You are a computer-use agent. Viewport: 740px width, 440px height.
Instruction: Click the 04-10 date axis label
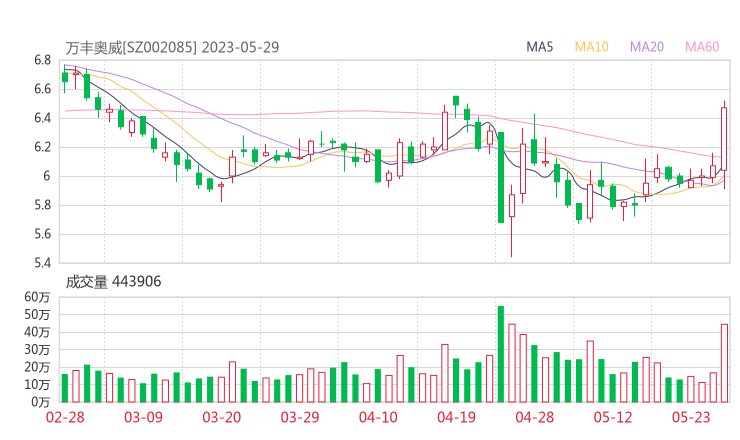(x=378, y=417)
